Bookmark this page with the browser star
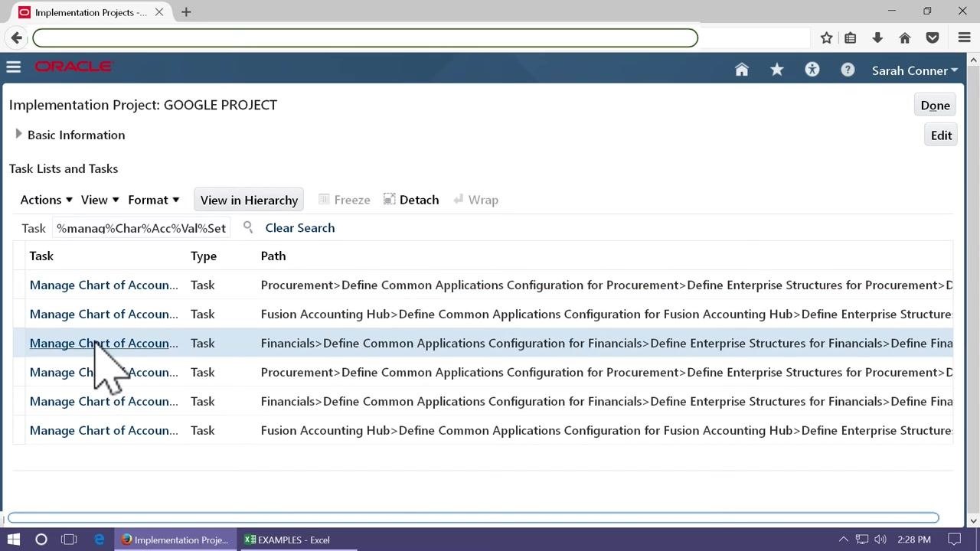 826,37
